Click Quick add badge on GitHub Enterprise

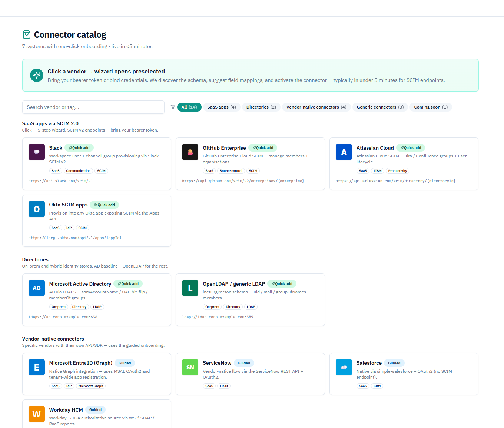coord(263,148)
